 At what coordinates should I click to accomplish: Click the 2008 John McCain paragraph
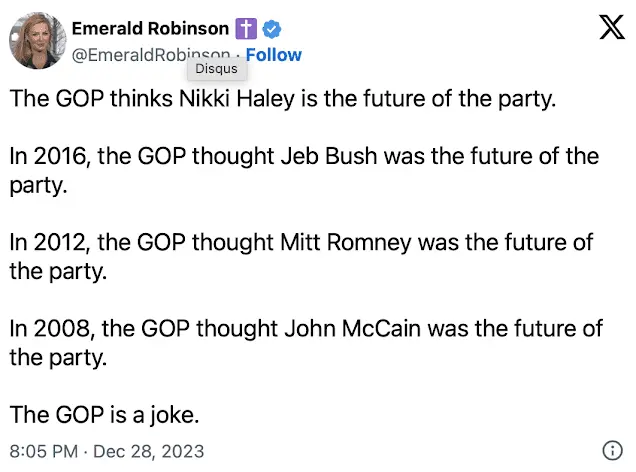(300, 343)
